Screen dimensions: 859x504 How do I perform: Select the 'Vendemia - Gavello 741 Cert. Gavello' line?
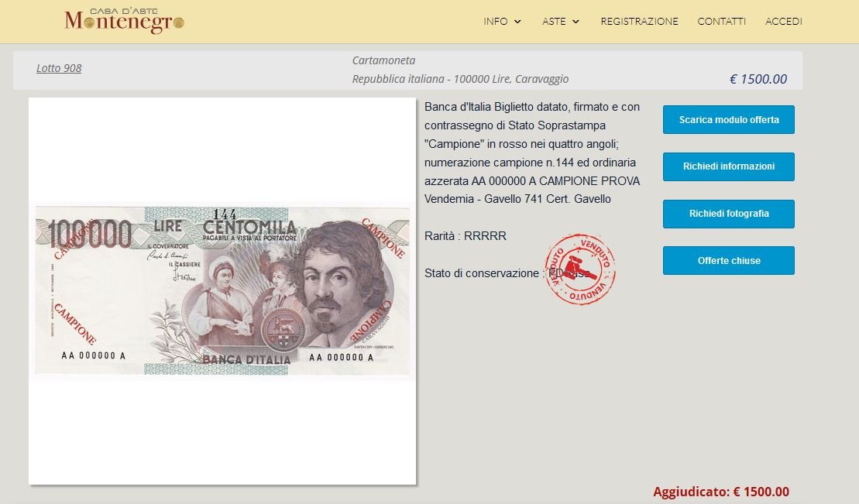click(517, 199)
